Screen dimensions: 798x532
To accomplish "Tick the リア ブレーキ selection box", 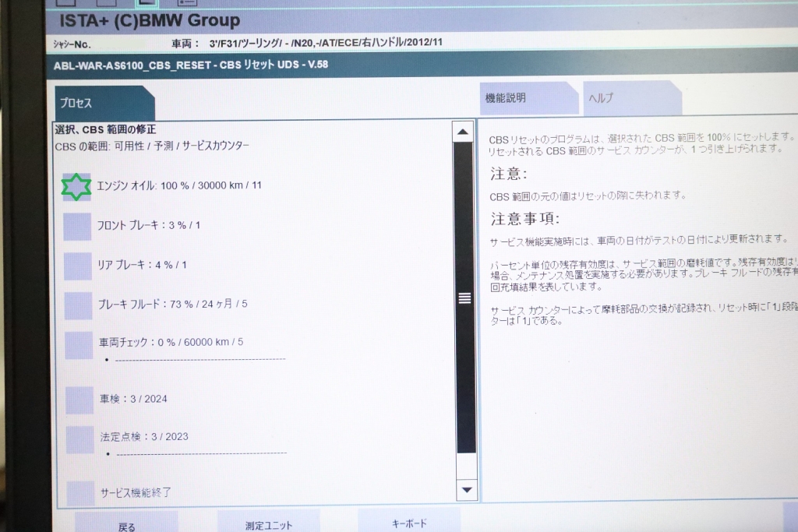I will click(x=78, y=266).
